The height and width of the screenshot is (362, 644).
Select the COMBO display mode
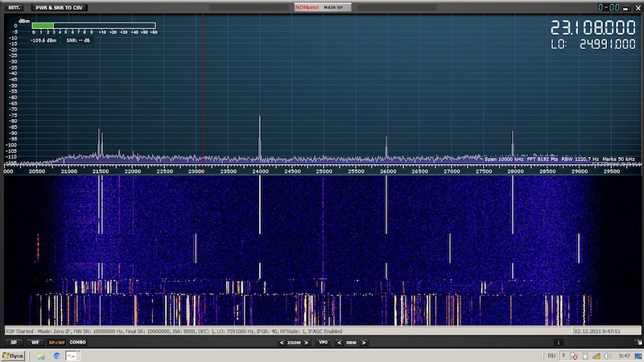(78, 342)
